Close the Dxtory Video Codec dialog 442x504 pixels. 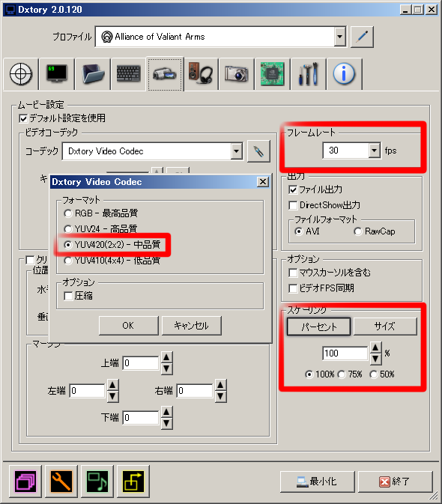pyautogui.click(x=263, y=182)
